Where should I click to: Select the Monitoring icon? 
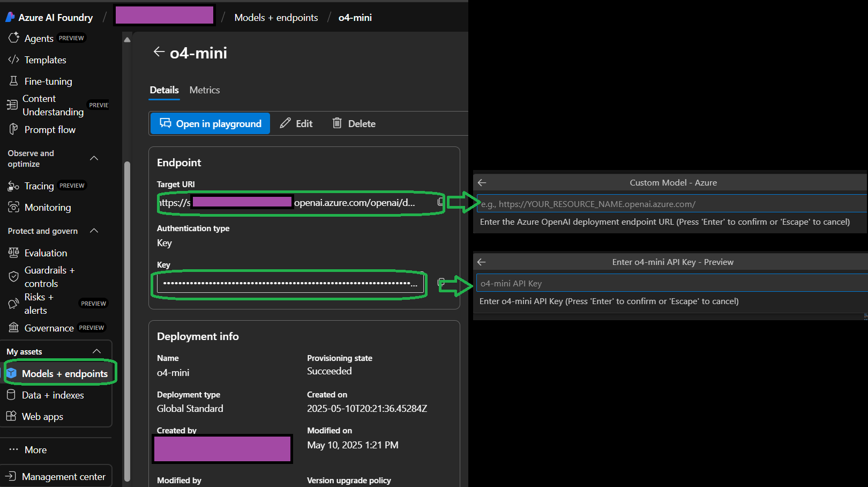(13, 207)
